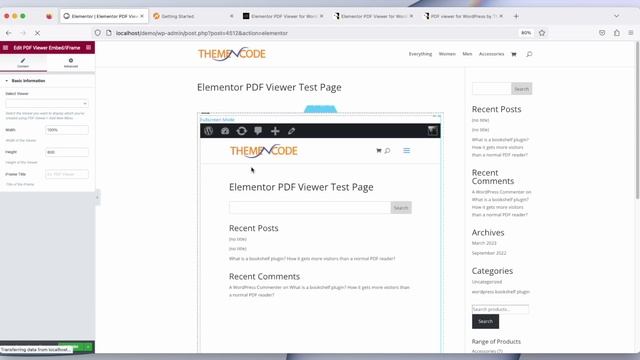Open the Men menu item

[467, 54]
